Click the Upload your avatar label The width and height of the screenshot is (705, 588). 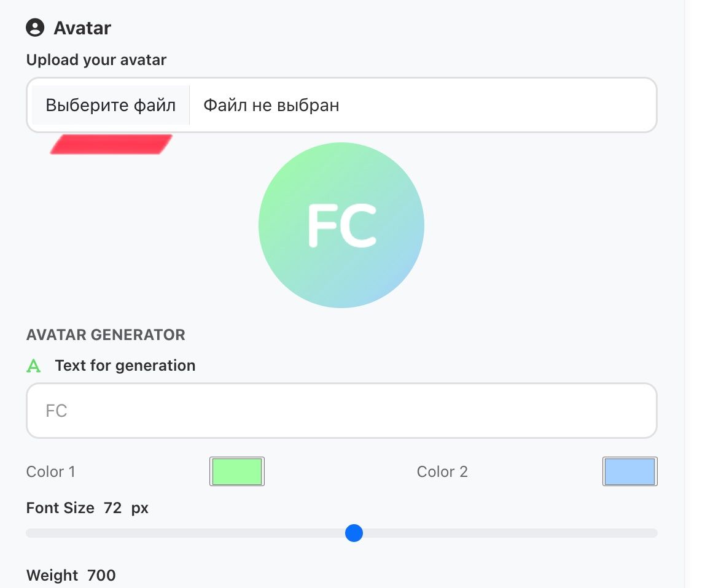coord(96,60)
